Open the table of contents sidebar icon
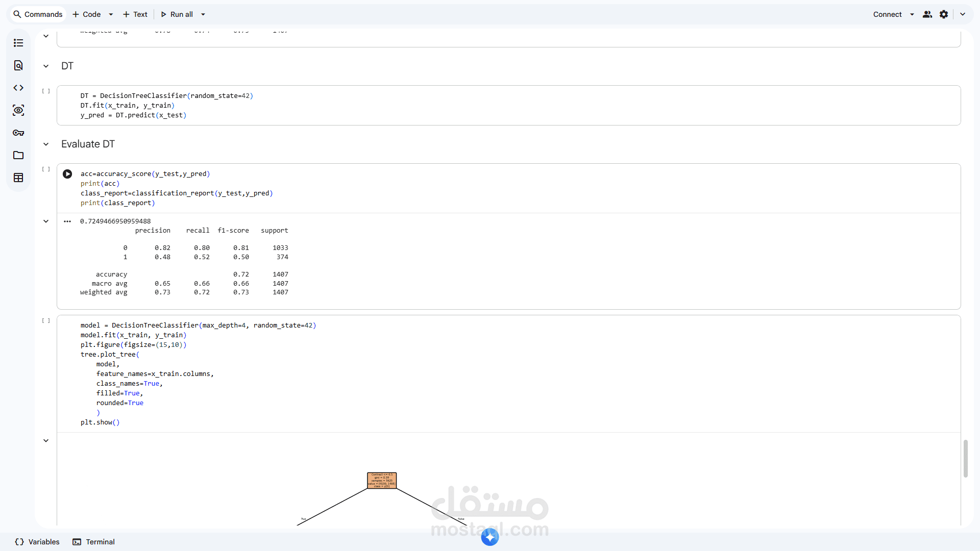The image size is (980, 551). click(x=18, y=43)
